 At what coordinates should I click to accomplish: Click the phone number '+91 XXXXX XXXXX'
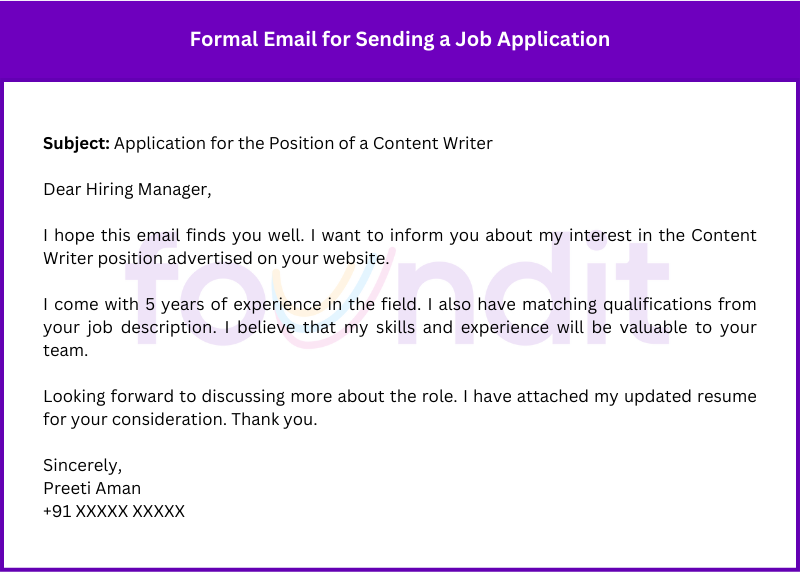pos(114,511)
